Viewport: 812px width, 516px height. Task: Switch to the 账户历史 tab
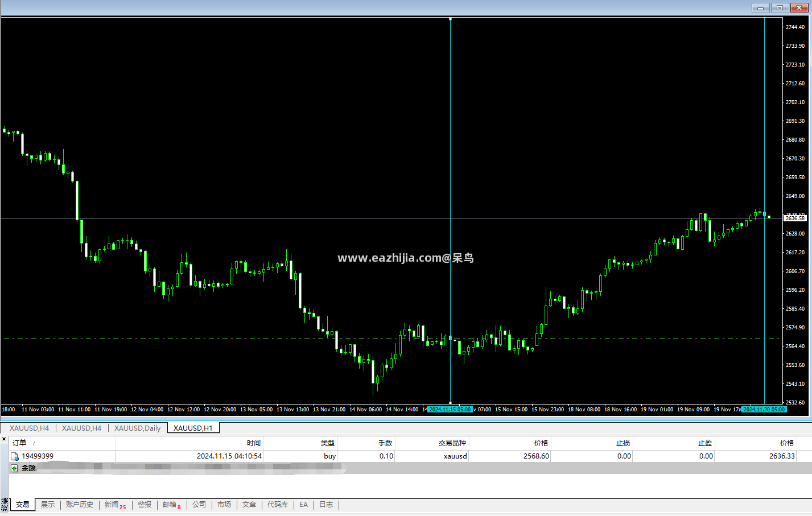click(x=80, y=505)
